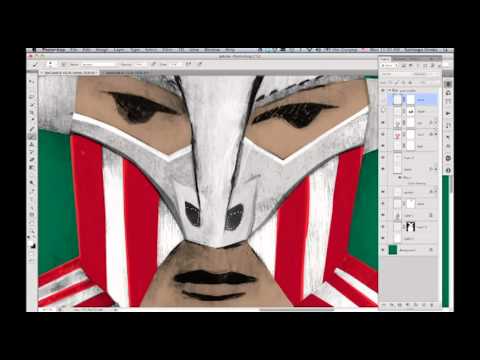Click the brush Opacity field in options bar
This screenshot has height=360, width=480.
tap(139, 64)
